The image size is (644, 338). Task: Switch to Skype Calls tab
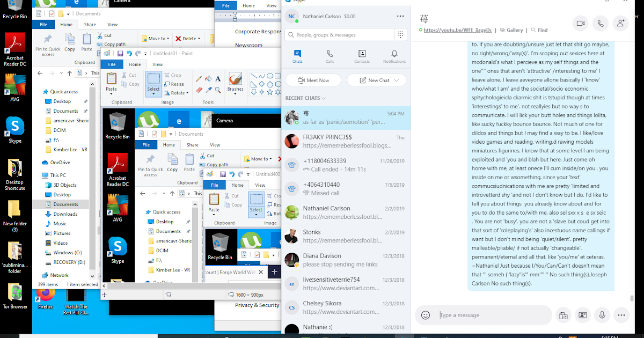click(330, 56)
